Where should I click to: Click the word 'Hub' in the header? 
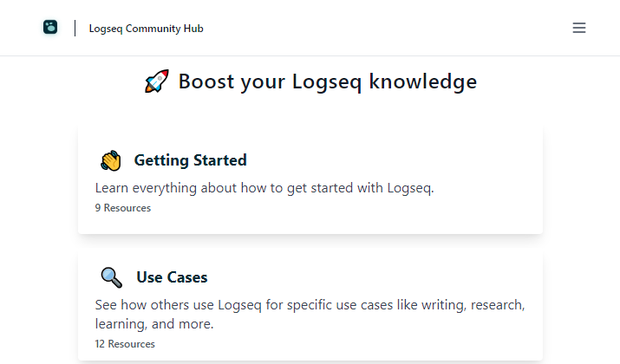[193, 29]
